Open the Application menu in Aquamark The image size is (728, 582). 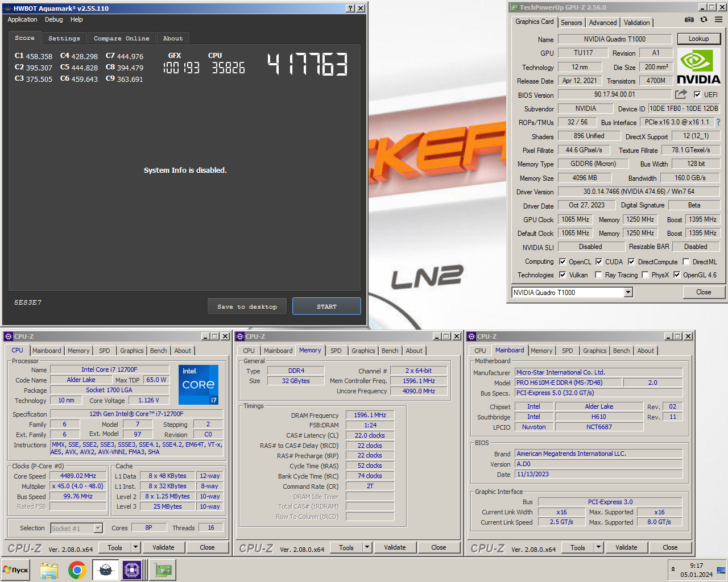[22, 19]
